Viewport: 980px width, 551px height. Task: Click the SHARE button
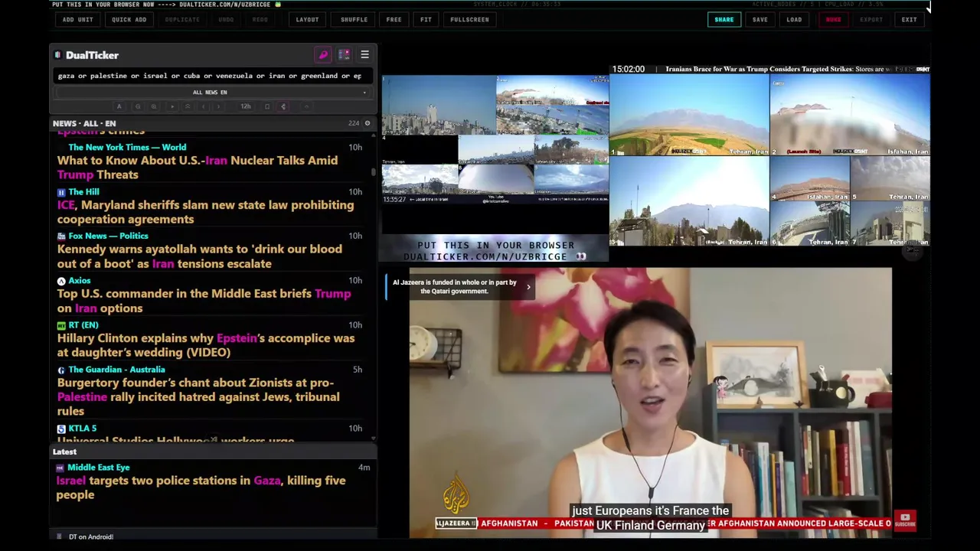(x=724, y=19)
